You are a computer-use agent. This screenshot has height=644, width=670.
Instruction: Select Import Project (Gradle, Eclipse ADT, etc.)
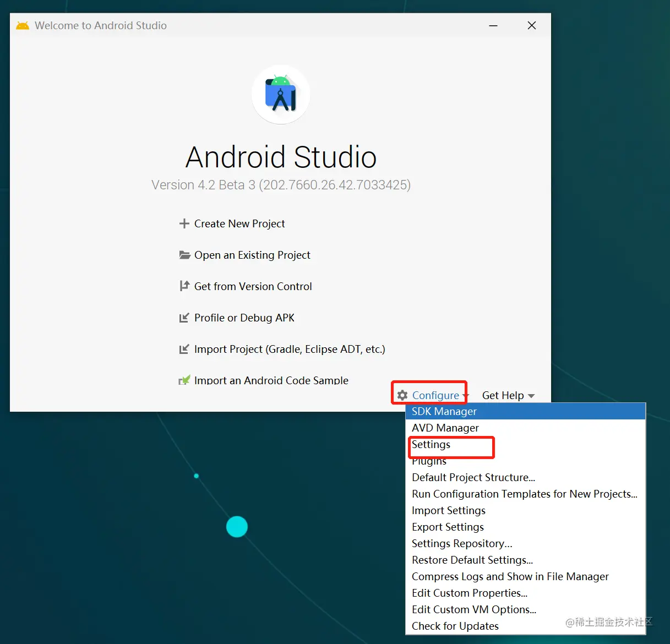[290, 349]
